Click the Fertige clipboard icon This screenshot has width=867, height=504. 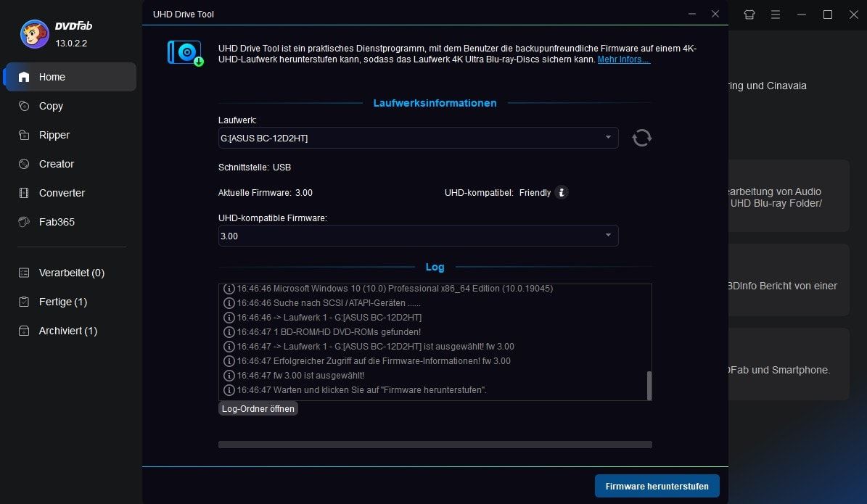pos(24,302)
